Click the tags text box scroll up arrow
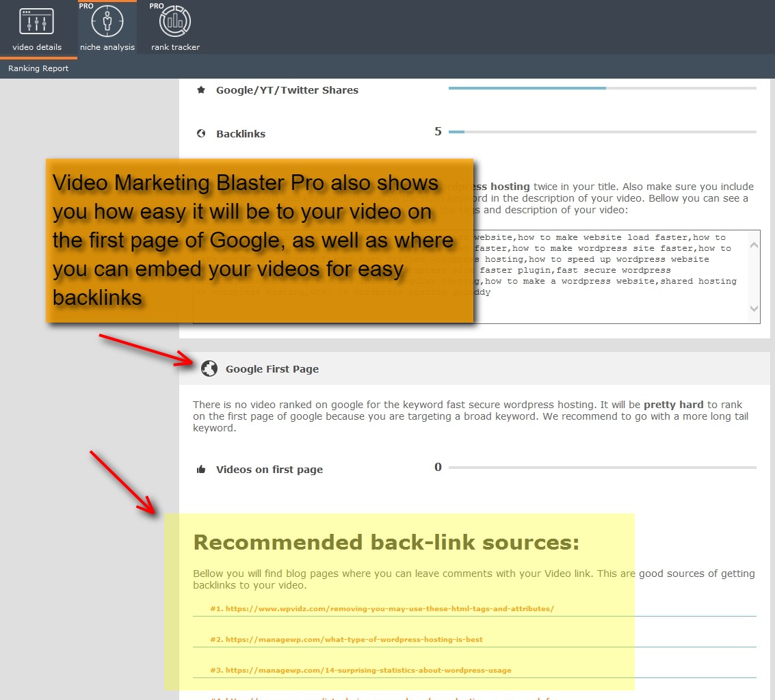Screen dimensions: 775x700 (754, 245)
